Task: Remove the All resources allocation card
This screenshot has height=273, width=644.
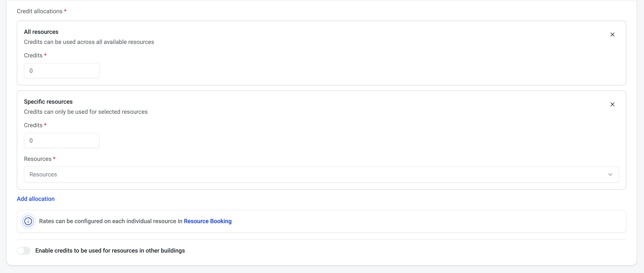Action: click(x=612, y=34)
